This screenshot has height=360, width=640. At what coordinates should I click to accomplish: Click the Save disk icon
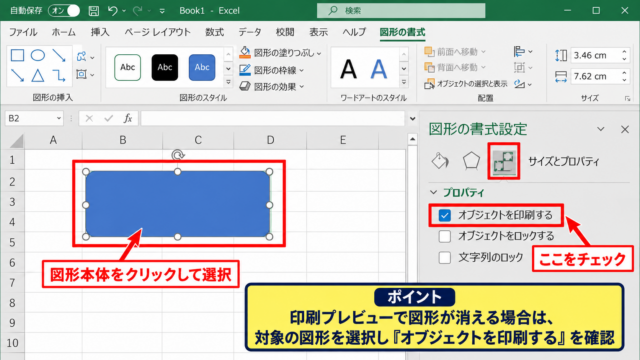click(x=93, y=11)
